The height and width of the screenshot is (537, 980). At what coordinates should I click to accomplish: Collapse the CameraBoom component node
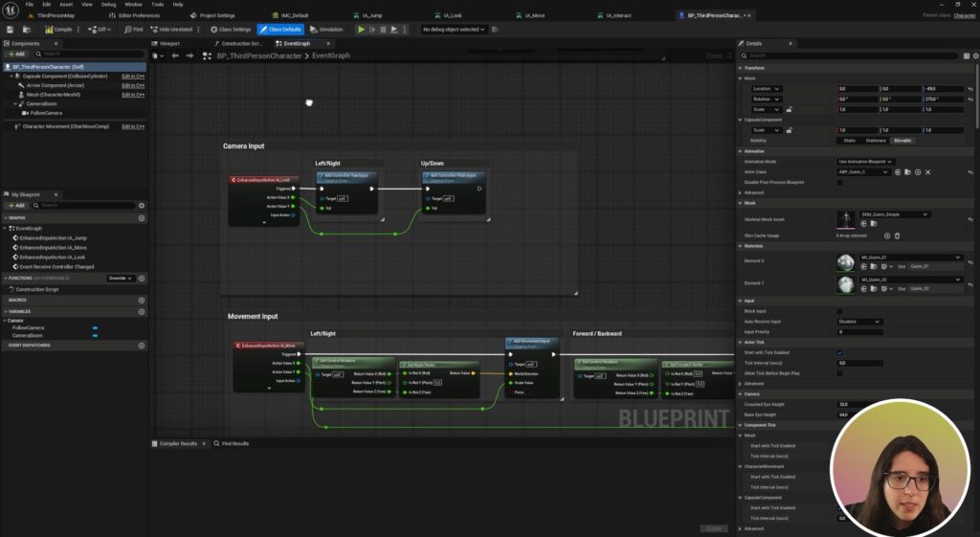(x=15, y=103)
